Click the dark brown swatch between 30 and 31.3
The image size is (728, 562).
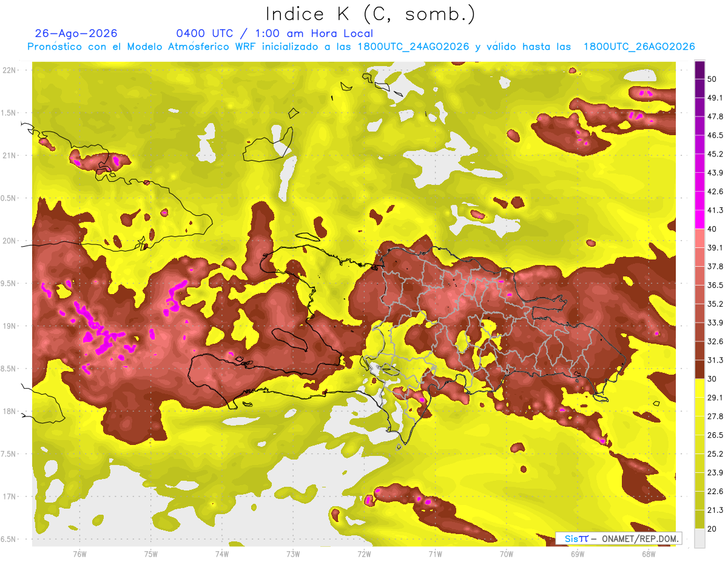pos(699,369)
